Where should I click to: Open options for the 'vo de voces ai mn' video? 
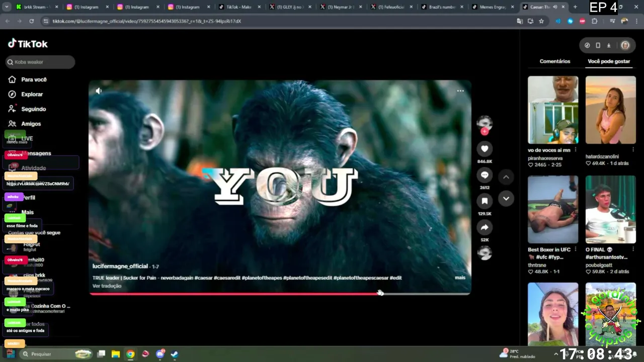point(576,150)
